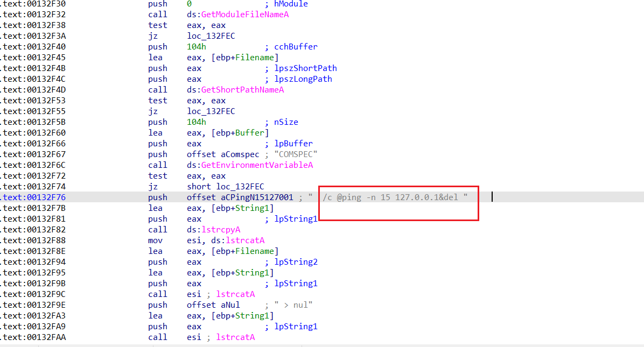Click lstrcatA in mov esi instruction

click(x=245, y=240)
